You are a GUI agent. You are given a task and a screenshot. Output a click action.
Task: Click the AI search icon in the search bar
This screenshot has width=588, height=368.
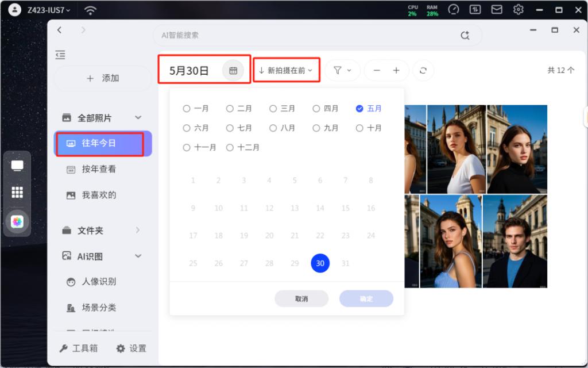pos(465,35)
